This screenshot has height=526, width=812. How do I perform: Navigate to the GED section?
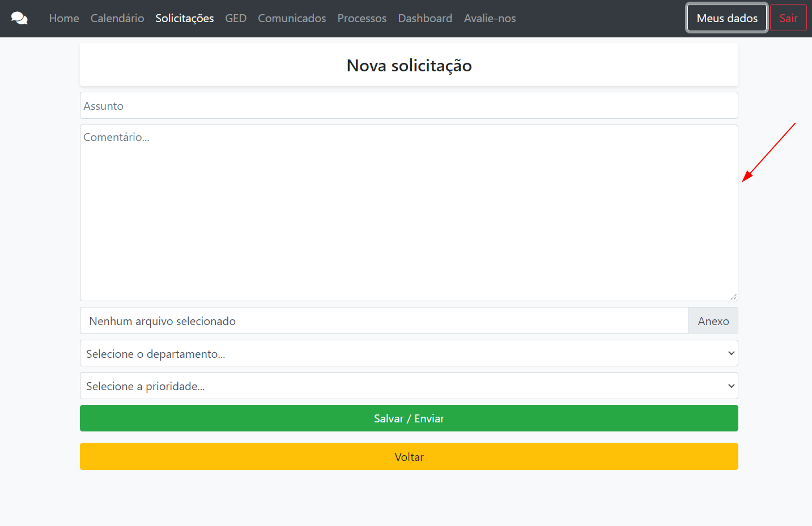point(236,18)
